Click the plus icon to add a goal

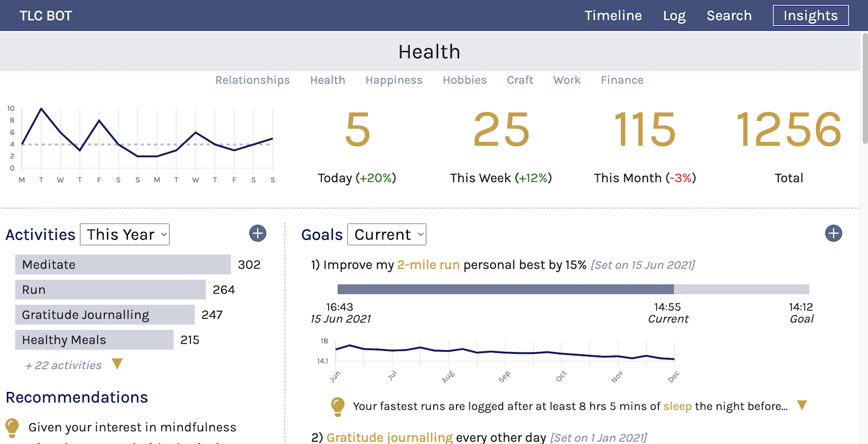click(x=833, y=234)
